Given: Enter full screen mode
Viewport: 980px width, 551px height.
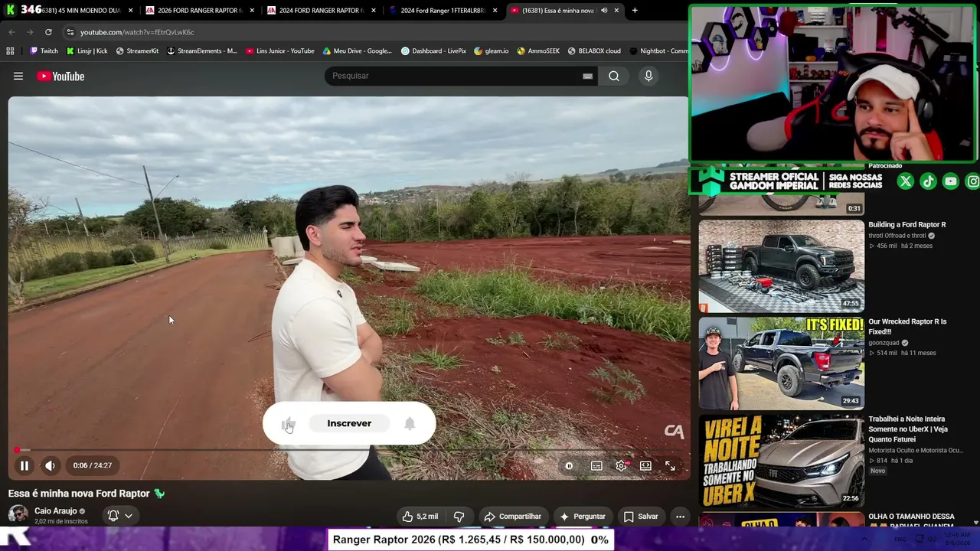Looking at the screenshot, I should [670, 466].
